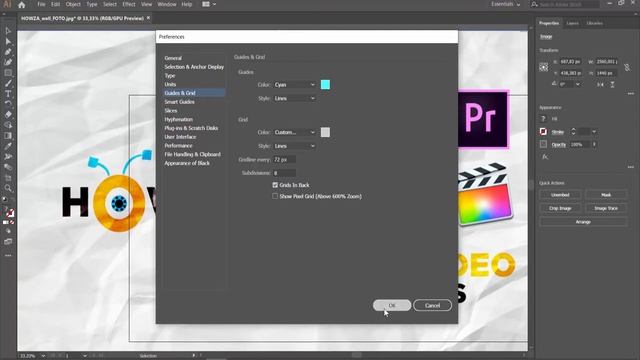
Task: Expand the Stroke weight dropdown
Action: (x=594, y=131)
